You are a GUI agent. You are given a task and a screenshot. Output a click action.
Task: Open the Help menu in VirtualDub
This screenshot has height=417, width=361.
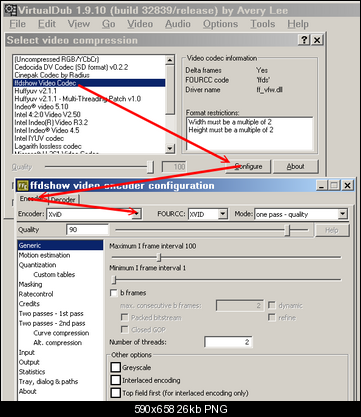298,24
